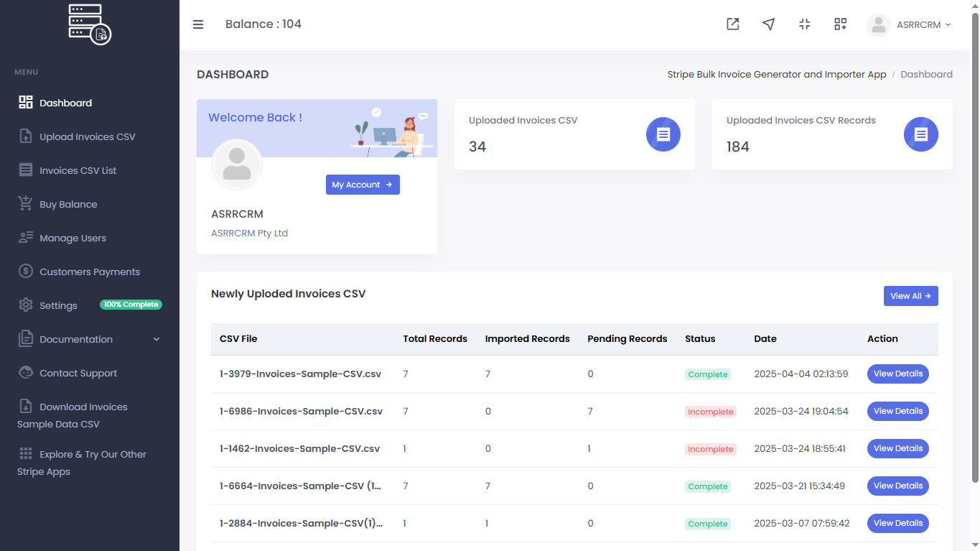Open the grid apps icon in header

click(x=840, y=24)
